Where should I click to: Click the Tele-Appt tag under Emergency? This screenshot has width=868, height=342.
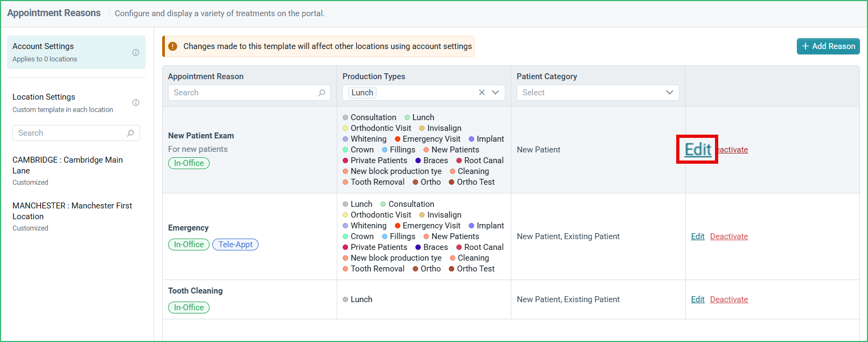(x=235, y=245)
